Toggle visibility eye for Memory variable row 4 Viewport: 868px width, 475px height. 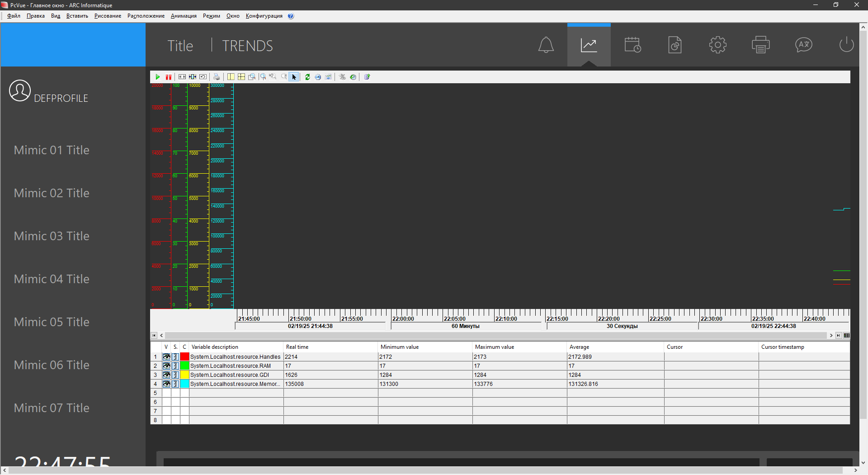pos(166,384)
